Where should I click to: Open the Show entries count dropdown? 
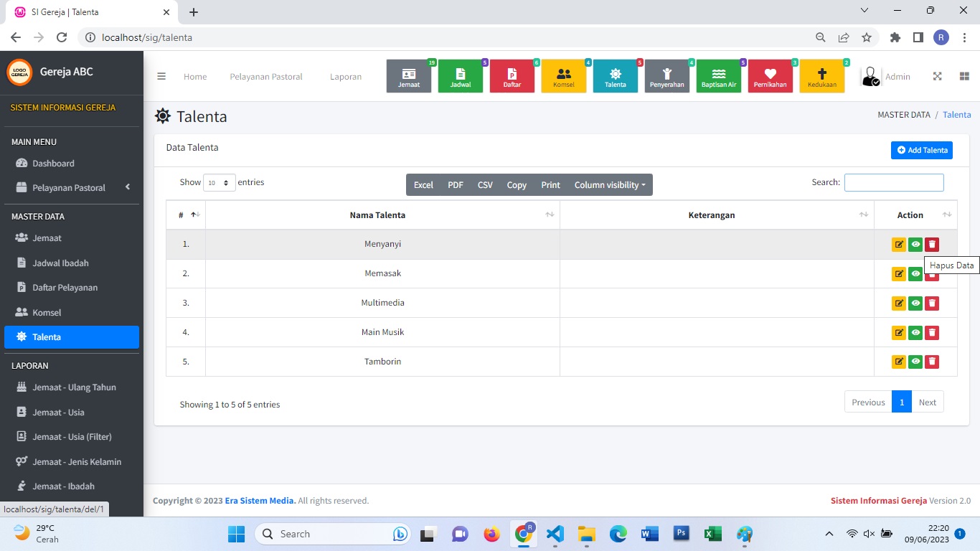tap(219, 183)
